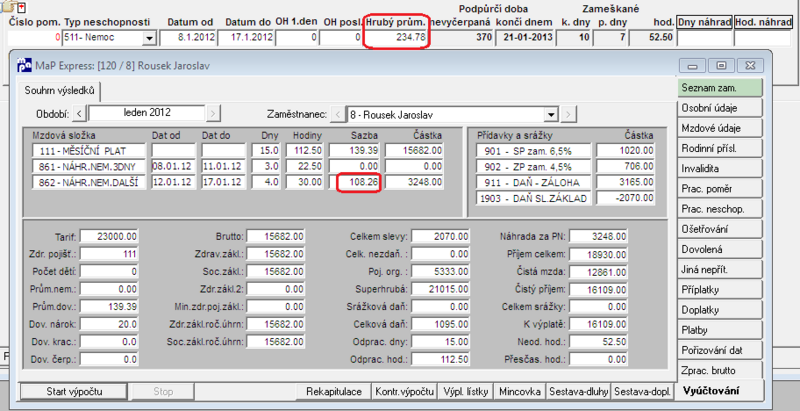Viewport: 800px width, 411px height.
Task: Open Příplatky side tab
Action: pos(720,290)
